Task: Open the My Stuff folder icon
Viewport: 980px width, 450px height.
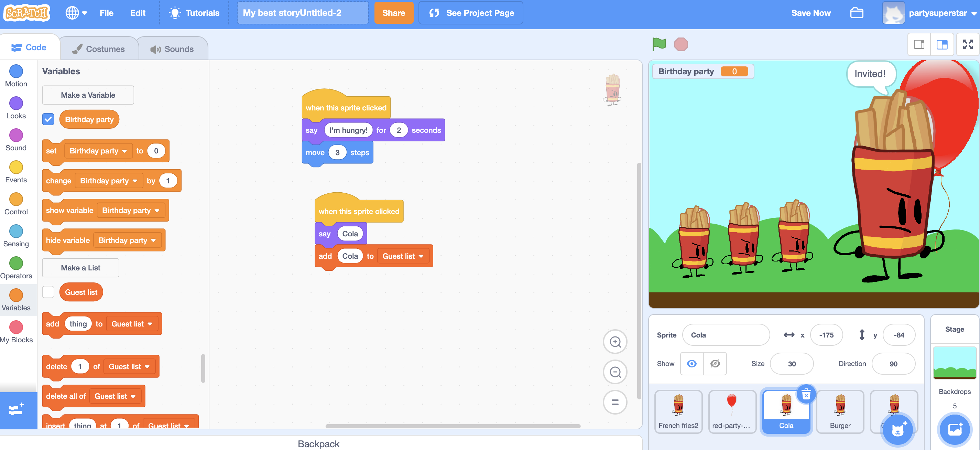Action: [x=856, y=13]
